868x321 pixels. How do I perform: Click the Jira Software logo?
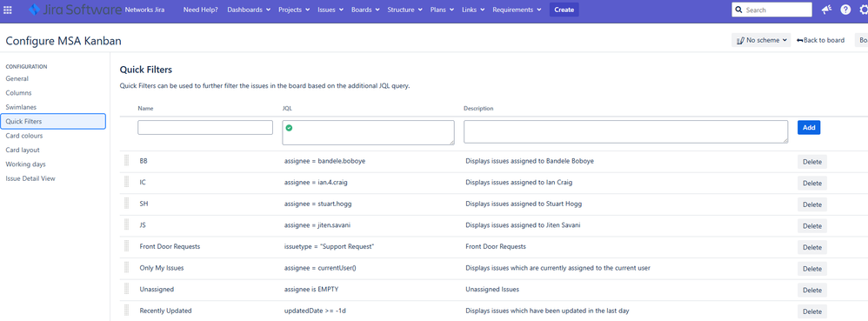75,10
